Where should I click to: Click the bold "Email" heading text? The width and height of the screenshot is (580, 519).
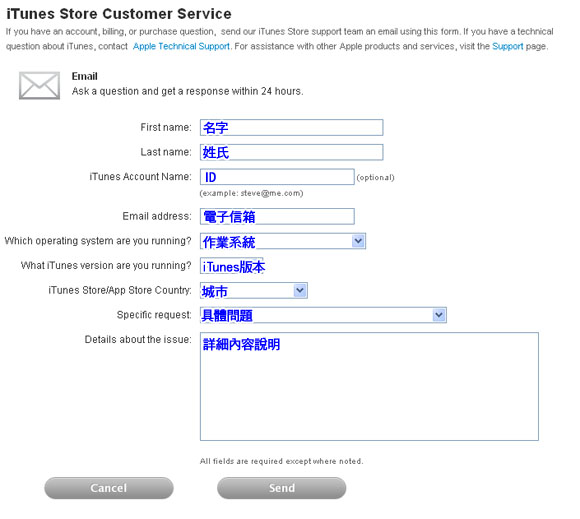point(85,76)
